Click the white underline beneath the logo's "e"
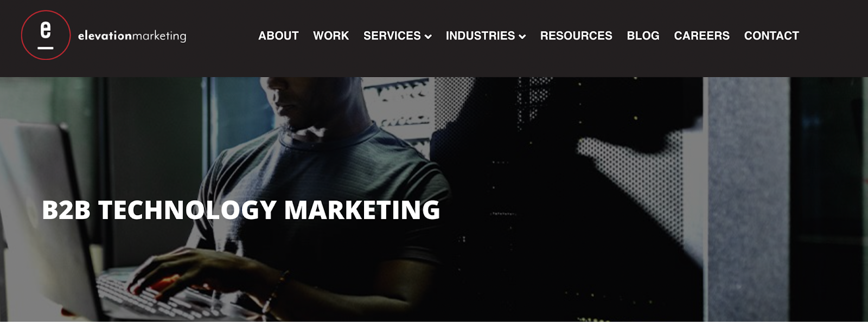The image size is (868, 322). coord(46,48)
